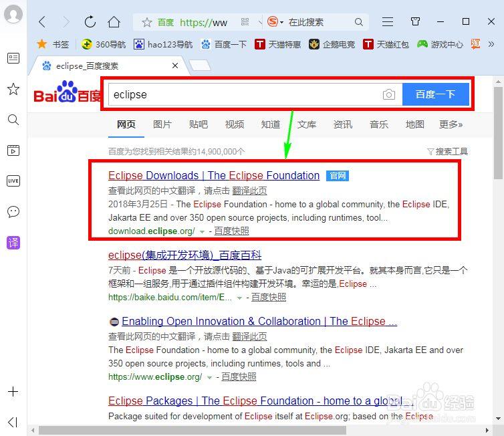Open 搜索工具 filter
This screenshot has width=504, height=436.
447,151
